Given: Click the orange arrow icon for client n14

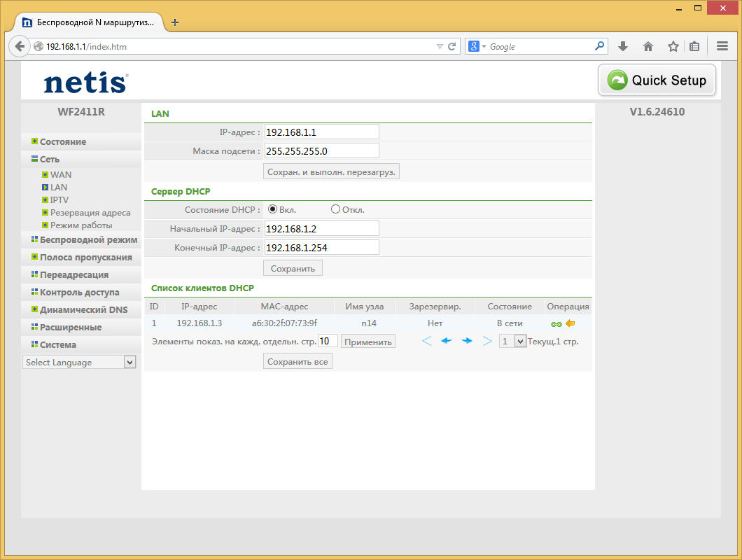Looking at the screenshot, I should [570, 323].
